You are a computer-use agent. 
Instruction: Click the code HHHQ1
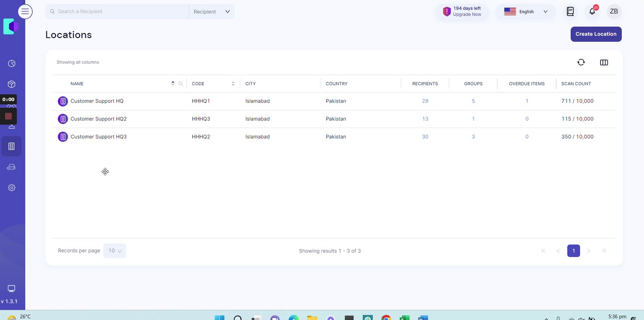201,101
